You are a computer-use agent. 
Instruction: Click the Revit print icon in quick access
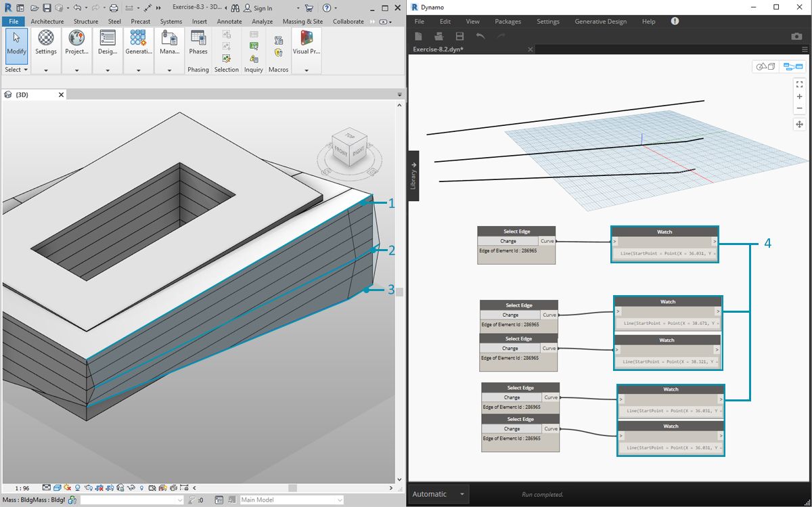point(114,8)
